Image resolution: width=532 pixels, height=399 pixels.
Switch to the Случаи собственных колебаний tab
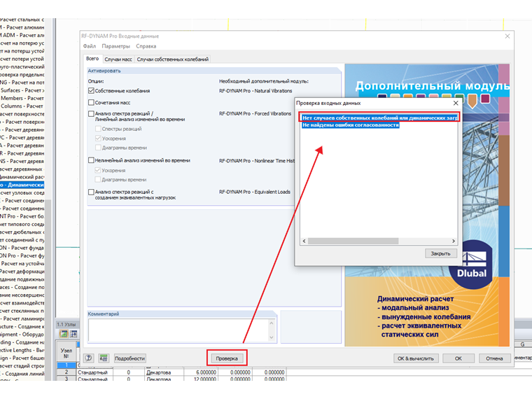173,59
